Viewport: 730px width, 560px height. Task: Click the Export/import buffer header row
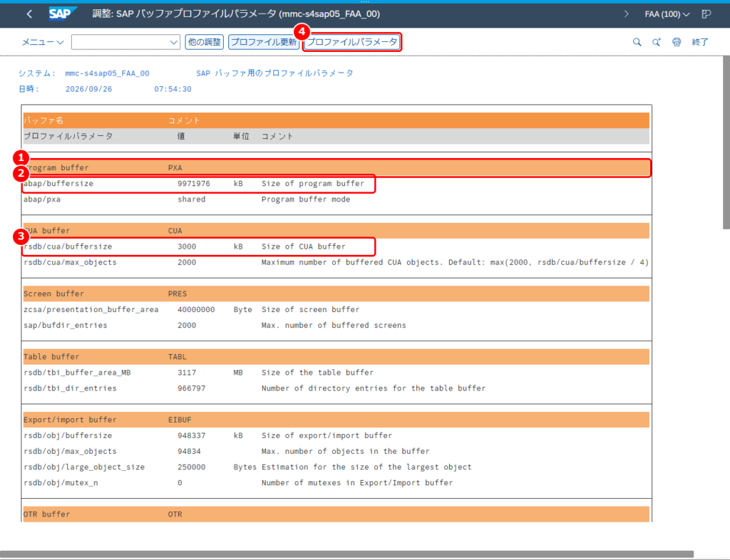(336, 420)
